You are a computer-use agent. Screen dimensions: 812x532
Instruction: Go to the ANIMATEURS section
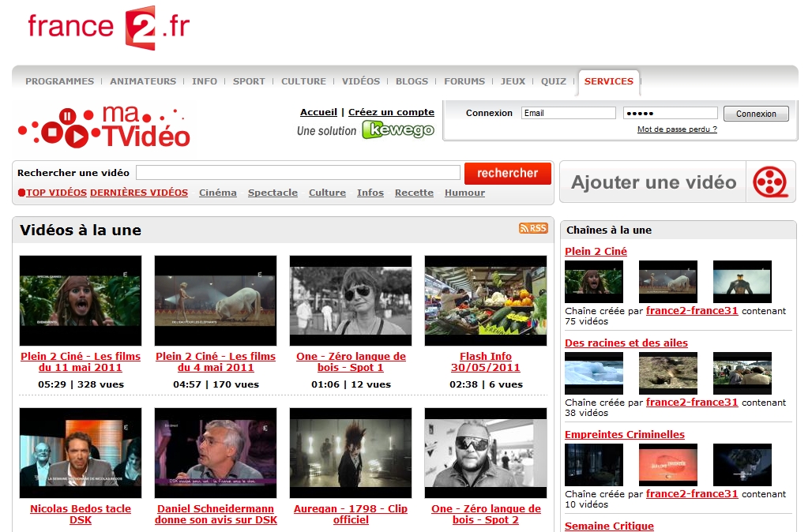coord(143,81)
